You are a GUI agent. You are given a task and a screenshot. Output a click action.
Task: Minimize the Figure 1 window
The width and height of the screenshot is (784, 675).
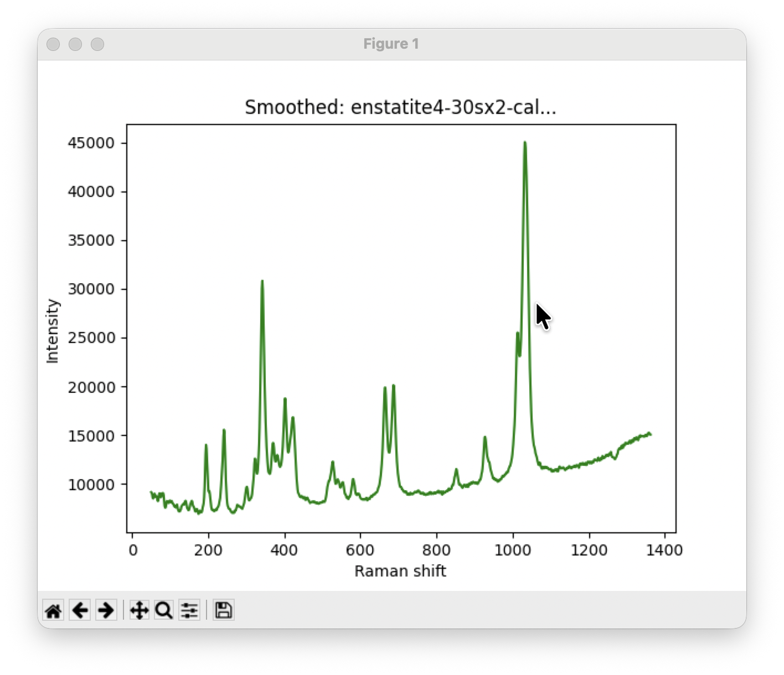click(x=75, y=44)
